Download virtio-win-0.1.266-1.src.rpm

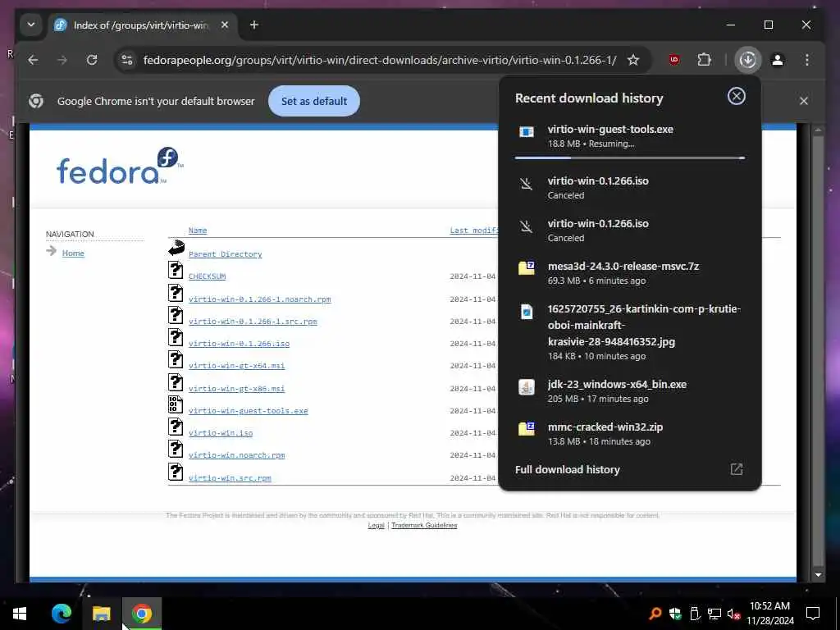pos(253,322)
